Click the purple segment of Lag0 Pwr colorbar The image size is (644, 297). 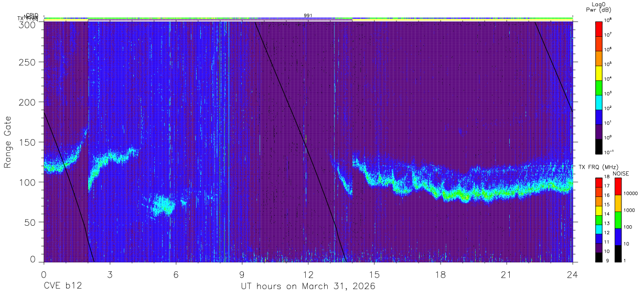pyautogui.click(x=599, y=131)
